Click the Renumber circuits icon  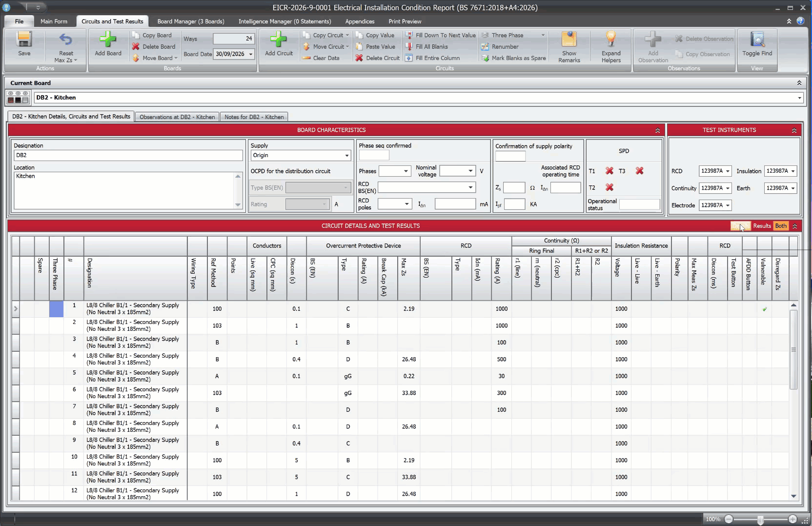[485, 46]
